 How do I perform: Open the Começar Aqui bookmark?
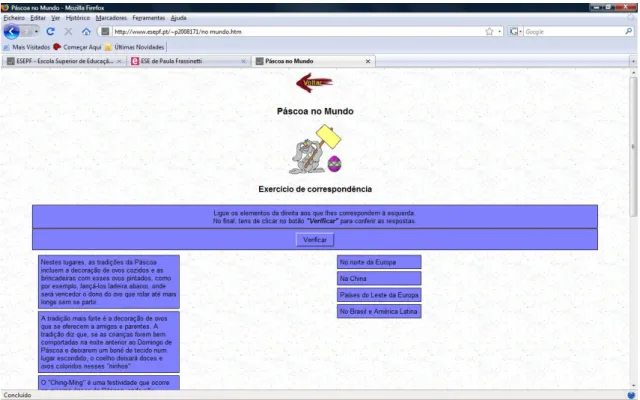click(x=77, y=47)
